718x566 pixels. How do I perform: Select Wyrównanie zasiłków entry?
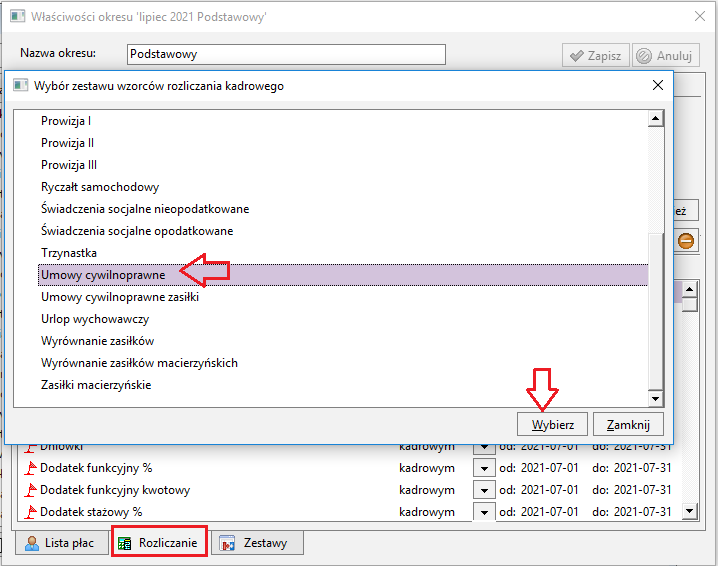point(98,341)
